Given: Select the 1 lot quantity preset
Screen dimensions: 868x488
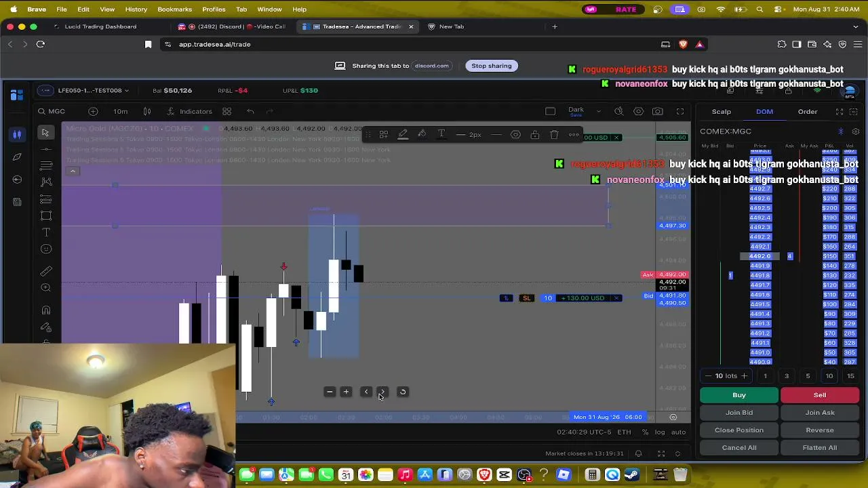Looking at the screenshot, I should pyautogui.click(x=766, y=376).
